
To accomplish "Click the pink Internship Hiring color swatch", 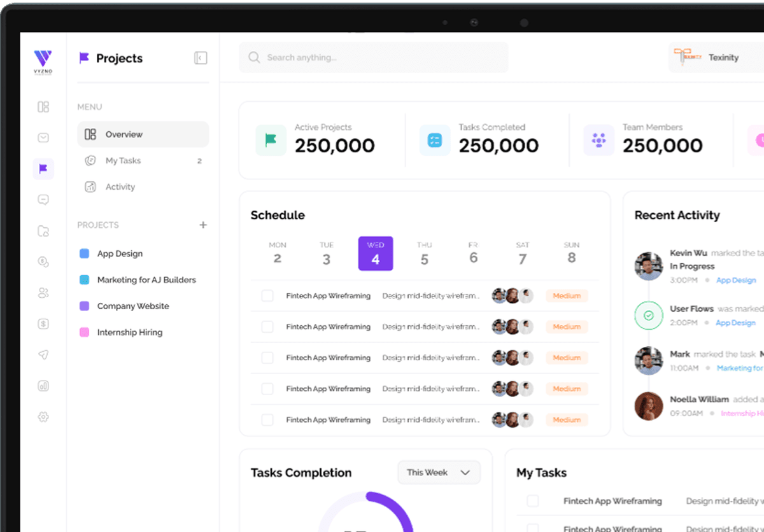I will (84, 332).
